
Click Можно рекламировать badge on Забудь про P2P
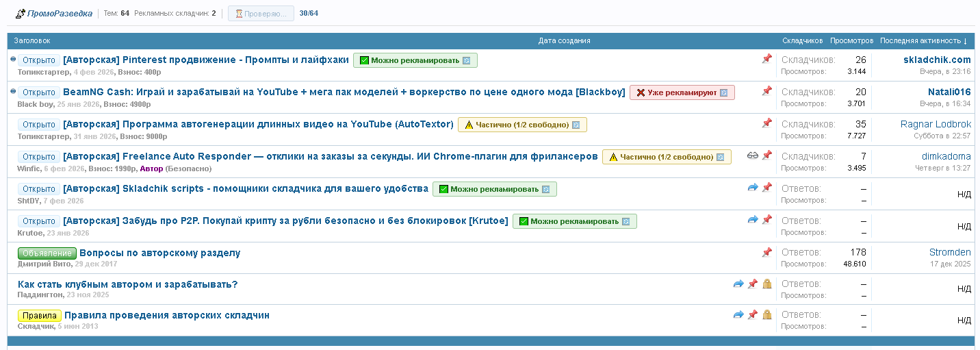click(x=575, y=221)
